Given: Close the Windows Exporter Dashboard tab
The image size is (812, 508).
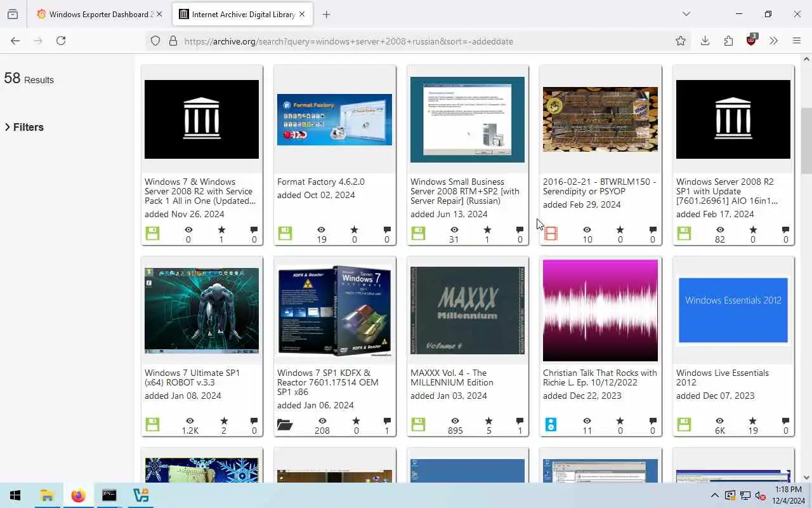Looking at the screenshot, I should point(159,14).
